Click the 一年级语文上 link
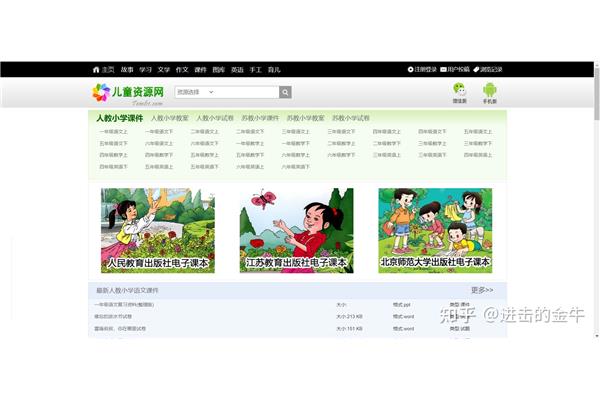600x400 pixels. [113, 132]
